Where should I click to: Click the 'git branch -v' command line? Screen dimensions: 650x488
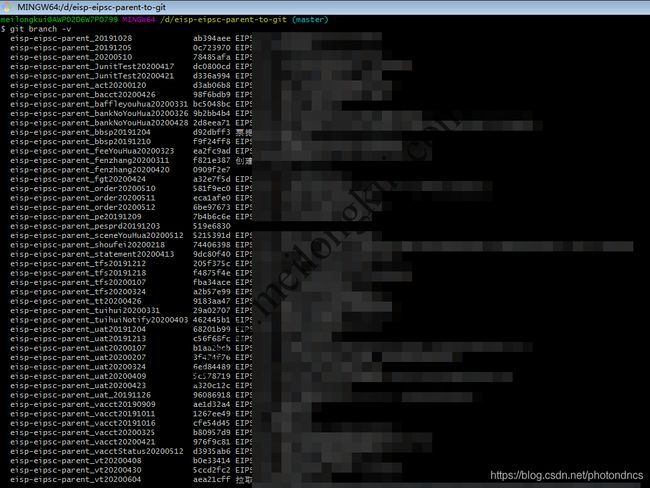[x=36, y=29]
